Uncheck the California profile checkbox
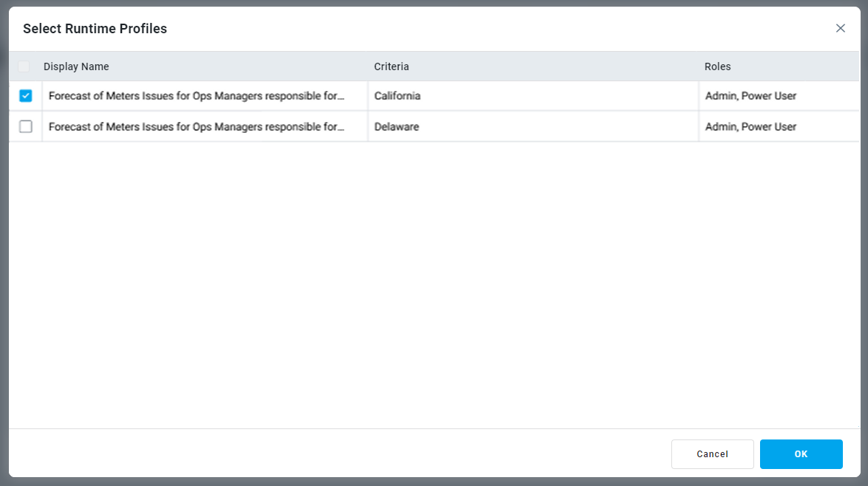Image resolution: width=868 pixels, height=486 pixels. point(26,96)
